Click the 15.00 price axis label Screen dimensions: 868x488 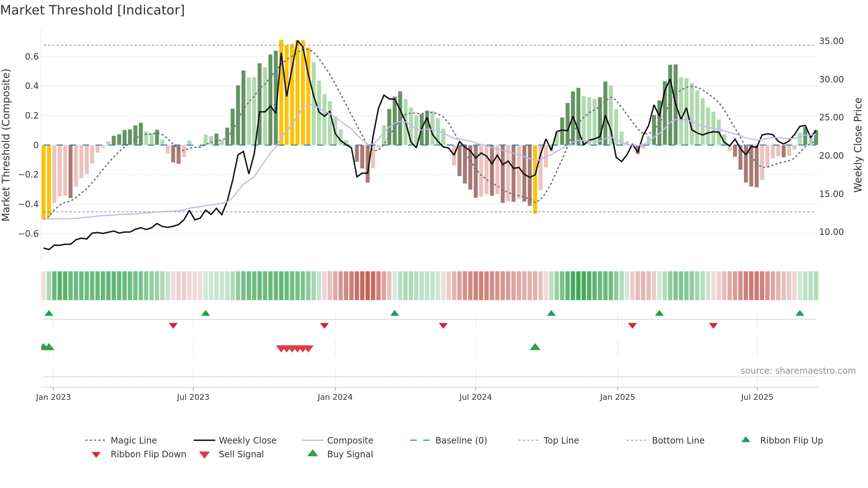click(x=831, y=194)
